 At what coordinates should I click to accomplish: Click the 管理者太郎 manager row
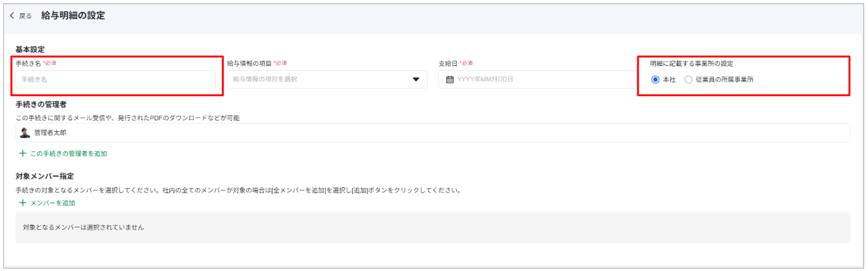[x=433, y=132]
